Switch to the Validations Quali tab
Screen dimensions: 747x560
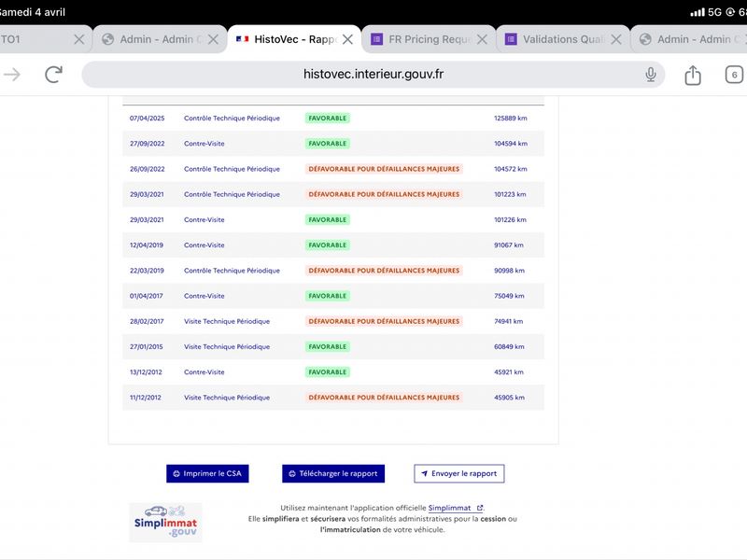click(x=563, y=39)
